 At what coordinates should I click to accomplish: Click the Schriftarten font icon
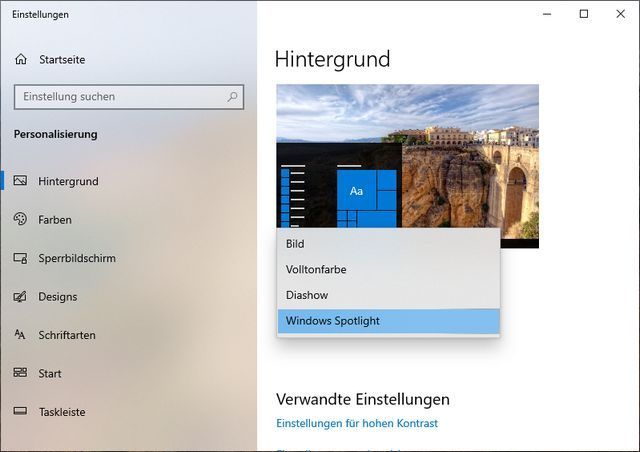[20, 335]
